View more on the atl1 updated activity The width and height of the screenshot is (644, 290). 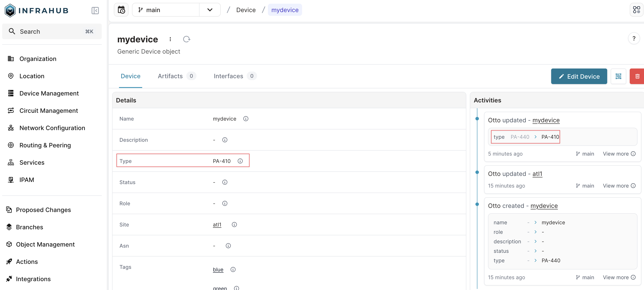(619, 186)
